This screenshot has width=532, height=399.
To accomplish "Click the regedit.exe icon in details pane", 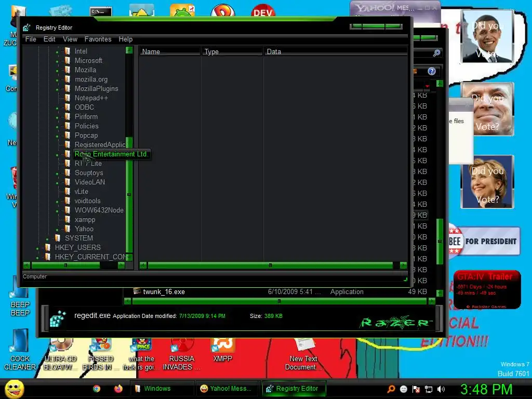I will click(58, 318).
